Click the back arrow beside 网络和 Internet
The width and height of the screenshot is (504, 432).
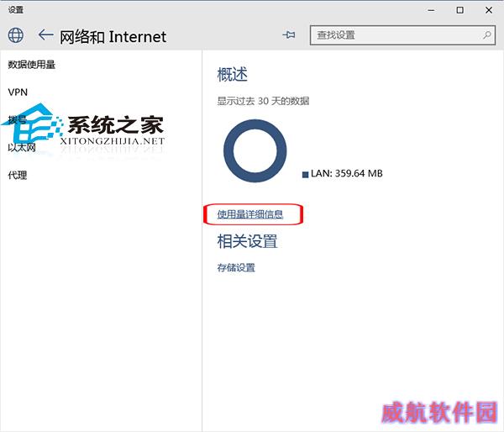(45, 34)
